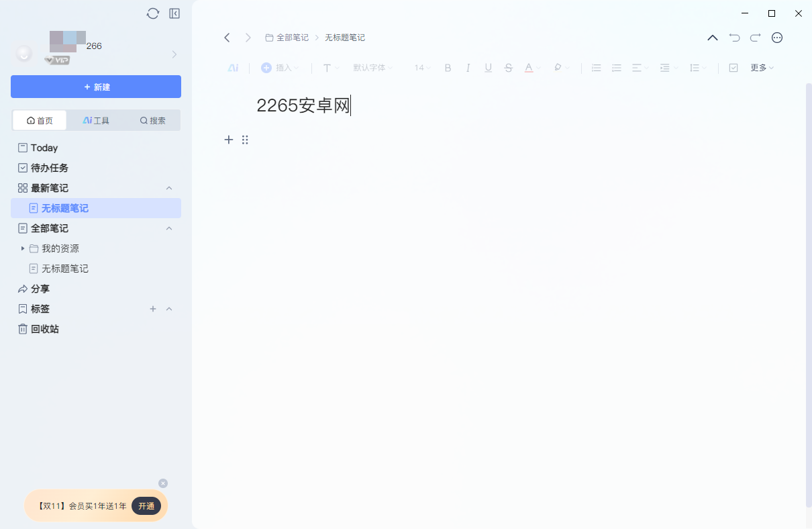Undo the last edit
The height and width of the screenshot is (529, 812).
[x=734, y=38]
